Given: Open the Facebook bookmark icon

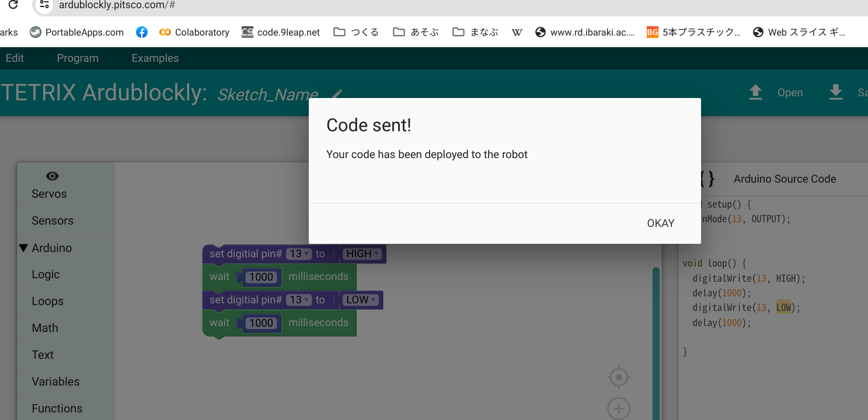Looking at the screenshot, I should coord(142,32).
